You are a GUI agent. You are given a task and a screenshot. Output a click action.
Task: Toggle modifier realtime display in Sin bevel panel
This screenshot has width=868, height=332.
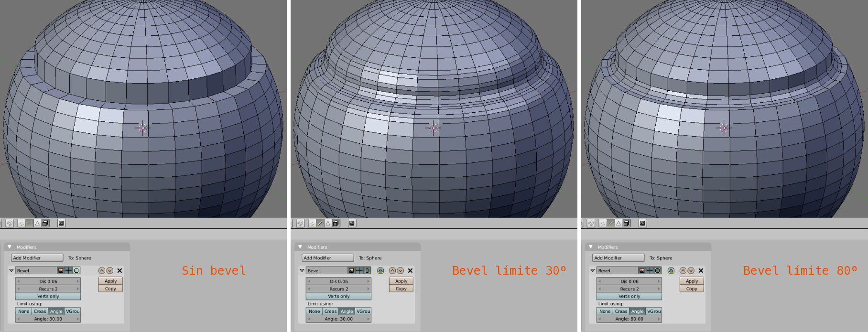tap(68, 270)
